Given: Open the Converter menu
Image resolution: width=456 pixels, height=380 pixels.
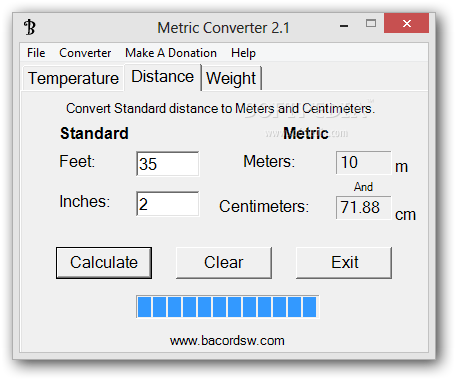Looking at the screenshot, I should [85, 53].
